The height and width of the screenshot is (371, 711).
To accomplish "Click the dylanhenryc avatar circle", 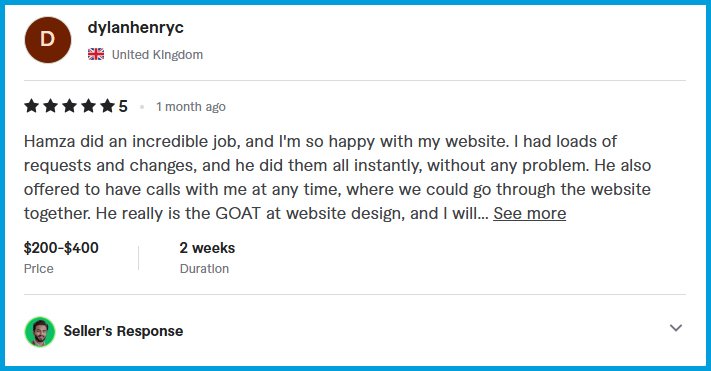I will 48,40.
